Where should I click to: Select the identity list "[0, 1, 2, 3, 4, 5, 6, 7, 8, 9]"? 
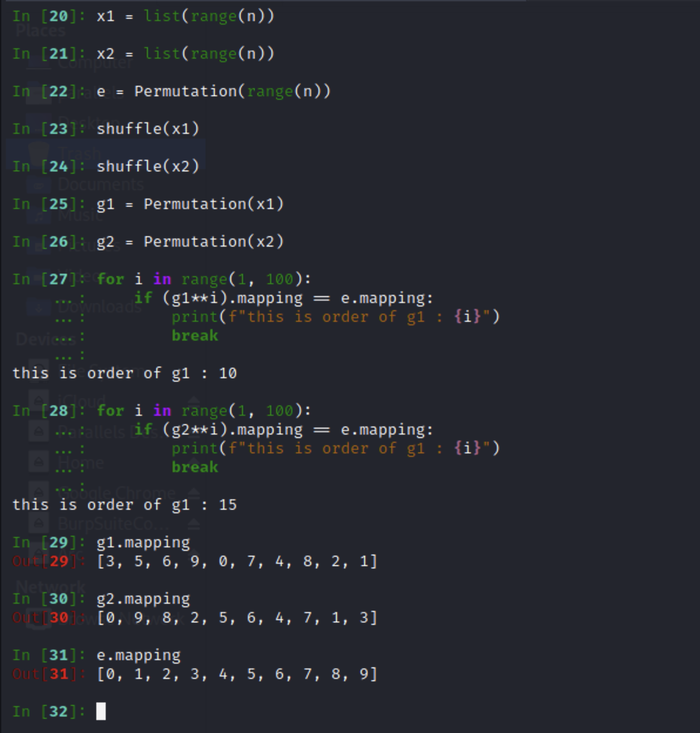(237, 674)
